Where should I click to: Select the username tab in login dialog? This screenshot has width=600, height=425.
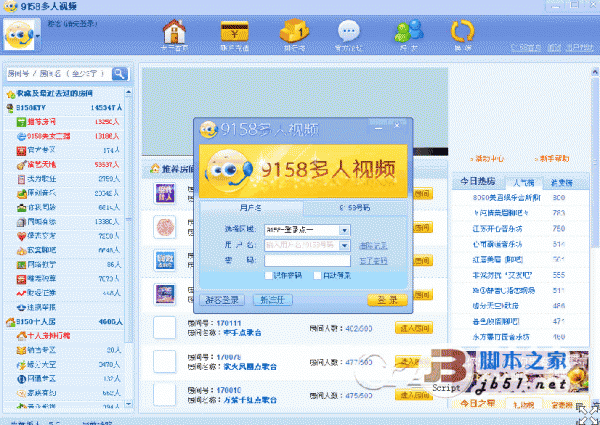tap(251, 208)
